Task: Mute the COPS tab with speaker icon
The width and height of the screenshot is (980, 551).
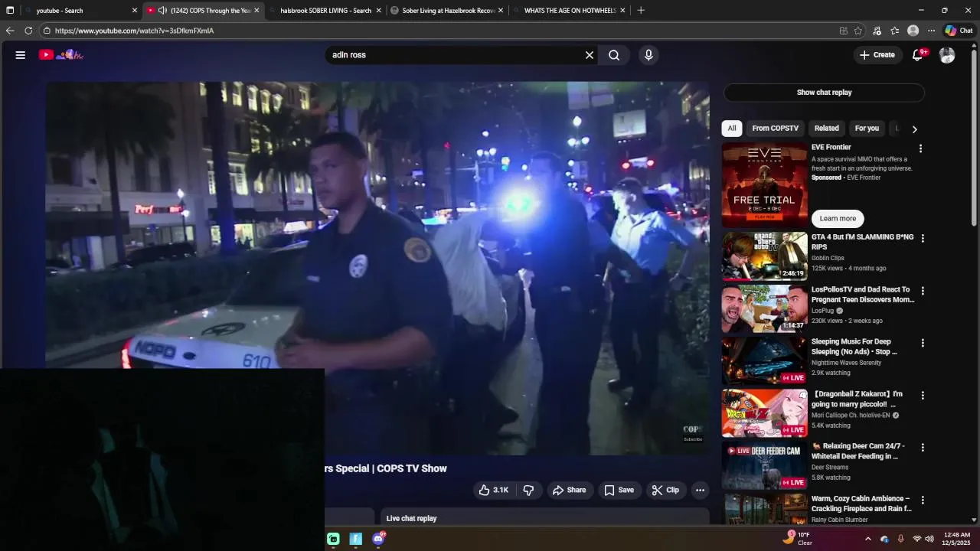Action: (x=162, y=11)
